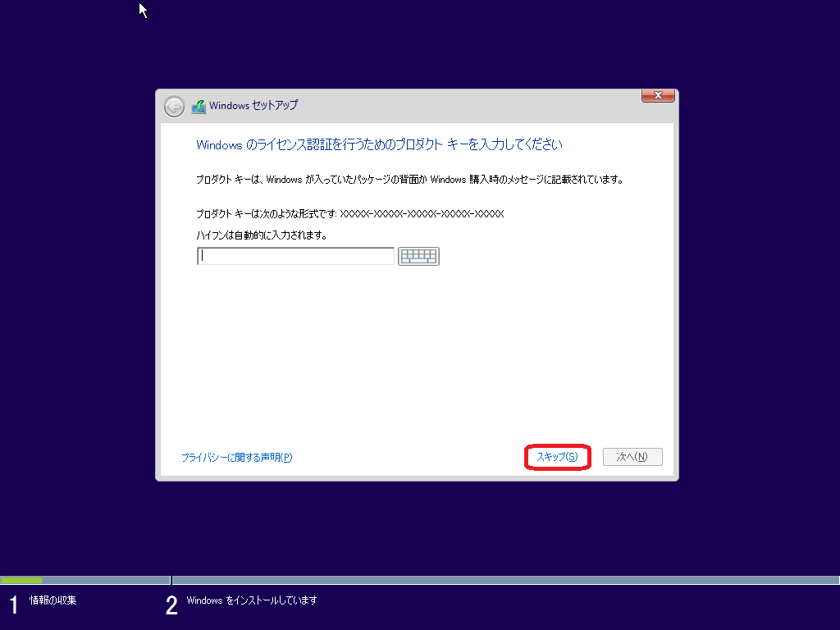Click the package description sentence about Windows
The width and height of the screenshot is (840, 630).
410,180
